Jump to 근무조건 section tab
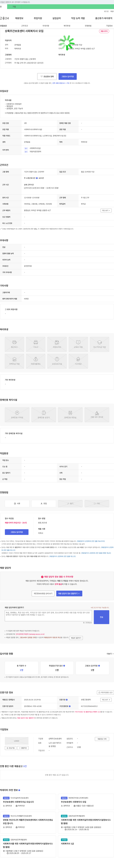The image size is (114, 868). pyautogui.click(x=25, y=26)
